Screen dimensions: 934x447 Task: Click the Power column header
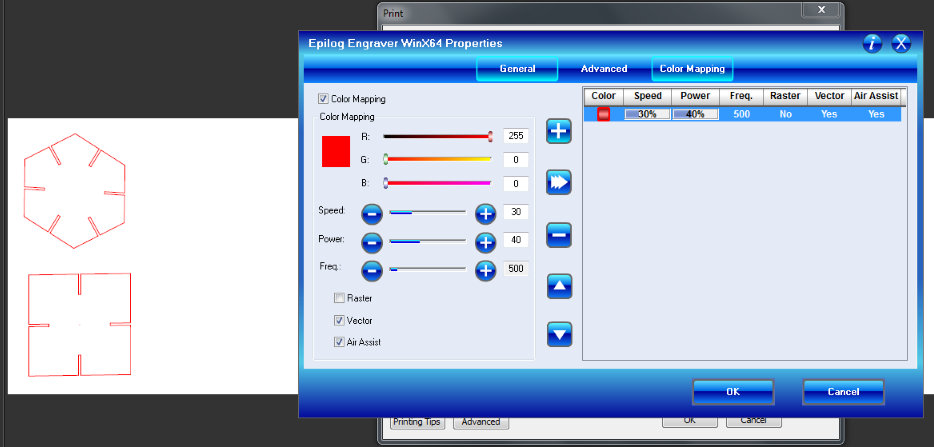point(695,96)
